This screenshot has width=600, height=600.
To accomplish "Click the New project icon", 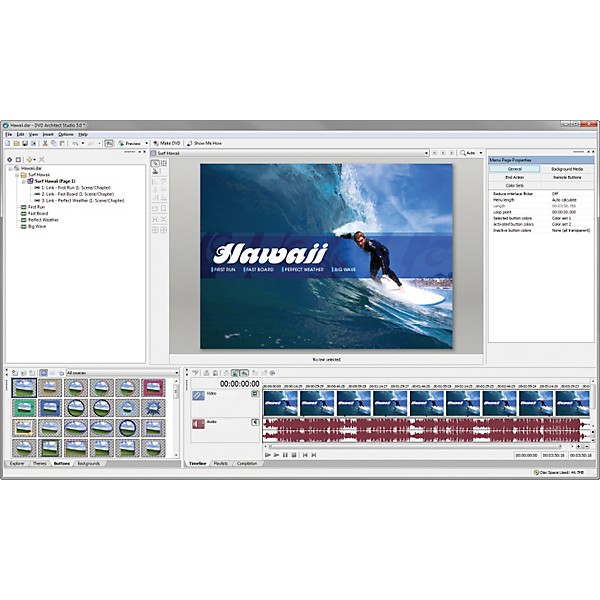I will pos(8,143).
